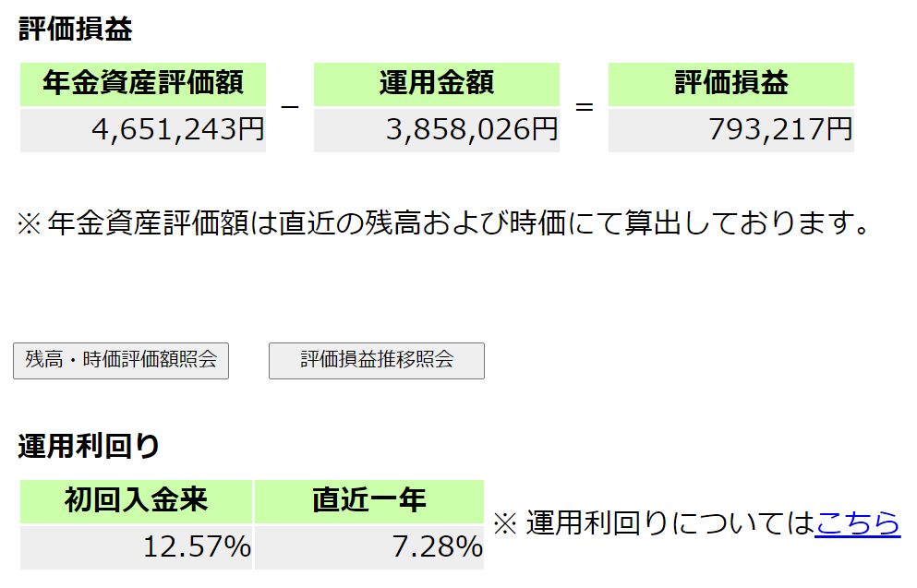Select the 年金資産評価額 table header cell

point(143,84)
